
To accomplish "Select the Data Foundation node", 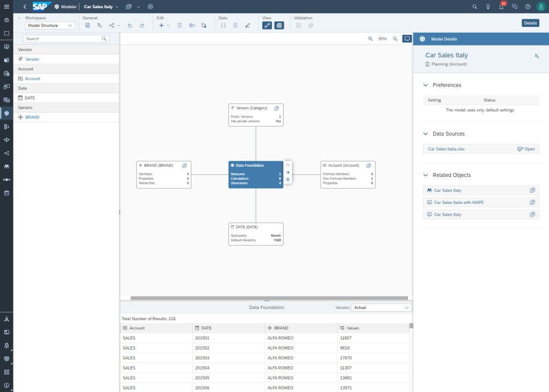I will [256, 174].
